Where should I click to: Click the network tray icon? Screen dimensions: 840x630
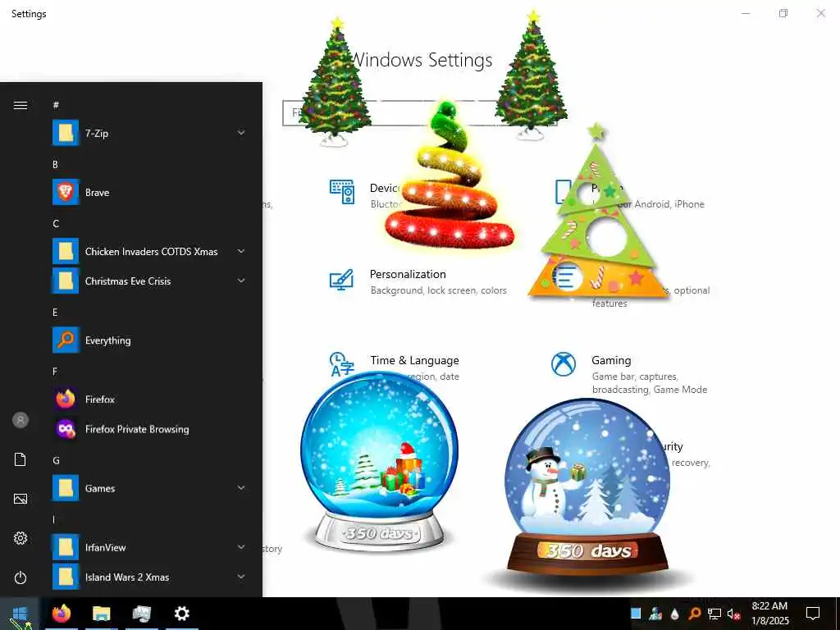(714, 614)
